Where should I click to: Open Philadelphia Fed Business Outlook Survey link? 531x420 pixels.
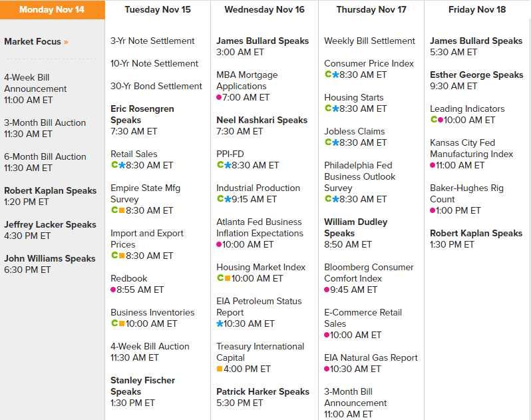click(360, 176)
